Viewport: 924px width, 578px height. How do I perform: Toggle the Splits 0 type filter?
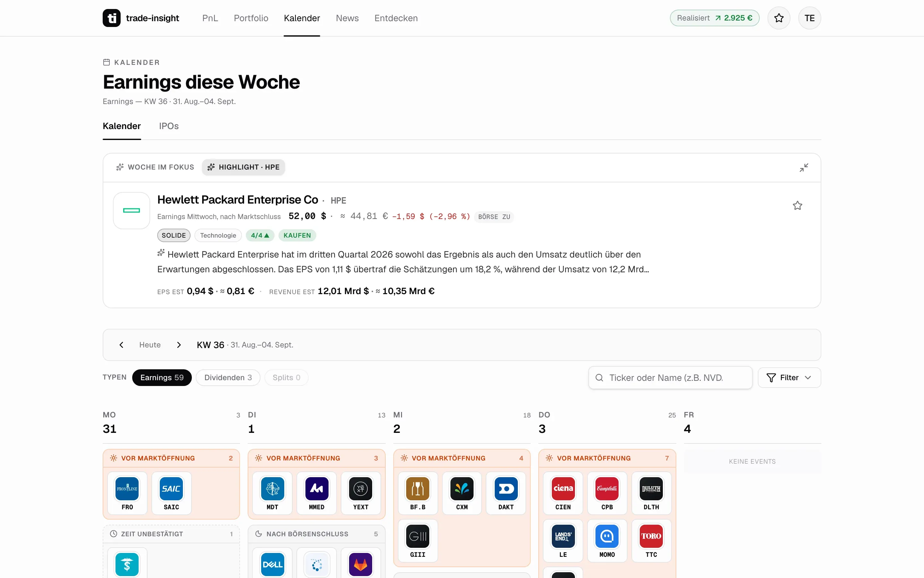coord(287,378)
